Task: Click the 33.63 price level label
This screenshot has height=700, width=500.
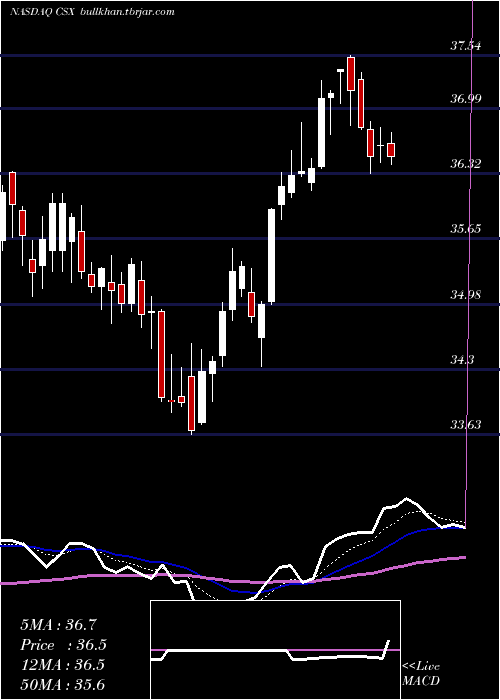Action: (x=466, y=425)
